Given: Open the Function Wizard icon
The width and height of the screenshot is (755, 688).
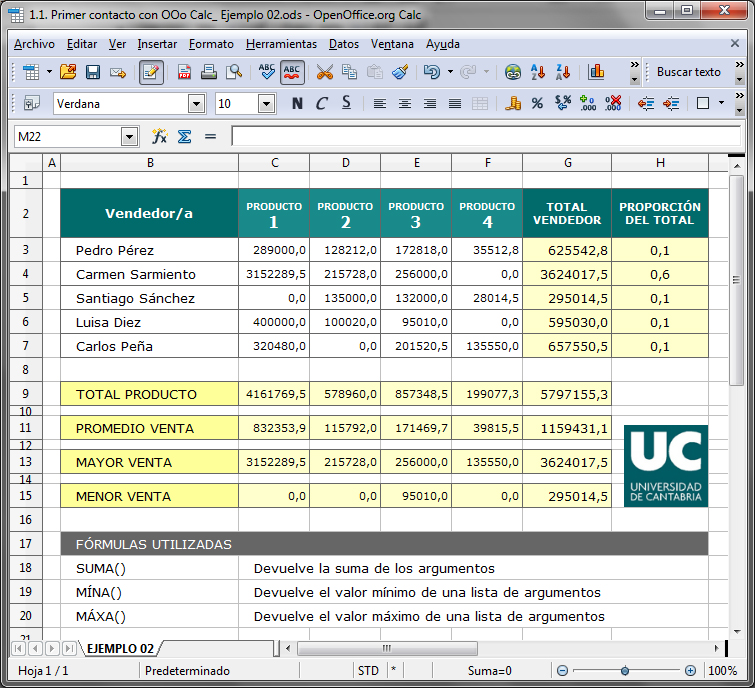Looking at the screenshot, I should coord(159,136).
